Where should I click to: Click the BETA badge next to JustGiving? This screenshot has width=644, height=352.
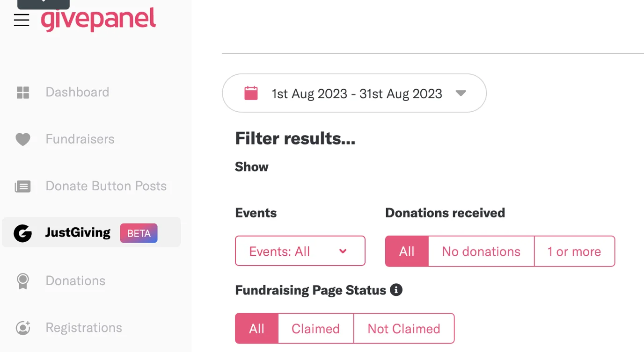(x=138, y=233)
